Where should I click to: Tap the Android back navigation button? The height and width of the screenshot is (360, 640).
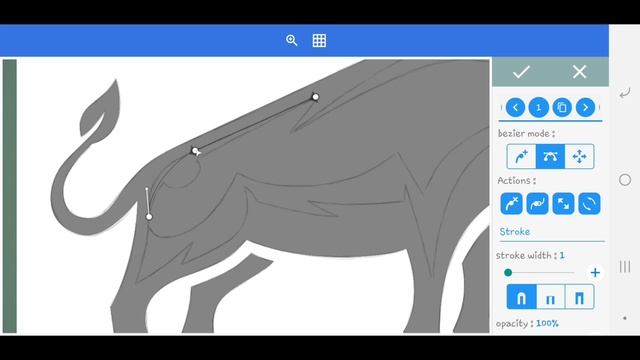[x=624, y=94]
